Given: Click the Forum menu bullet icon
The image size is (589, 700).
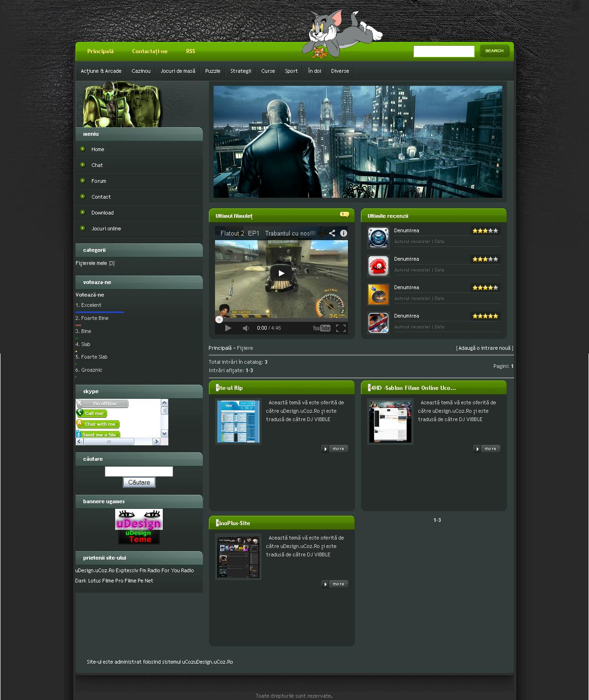Looking at the screenshot, I should tap(83, 180).
